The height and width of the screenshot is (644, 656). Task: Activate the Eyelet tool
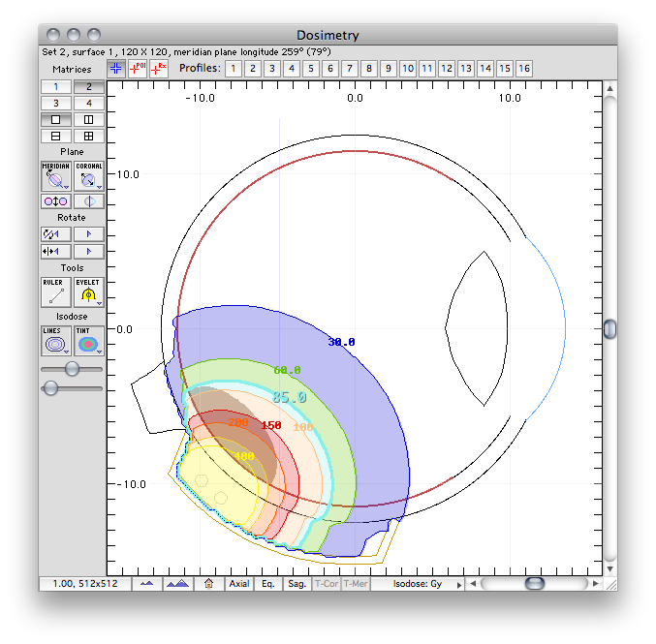pyautogui.click(x=89, y=292)
